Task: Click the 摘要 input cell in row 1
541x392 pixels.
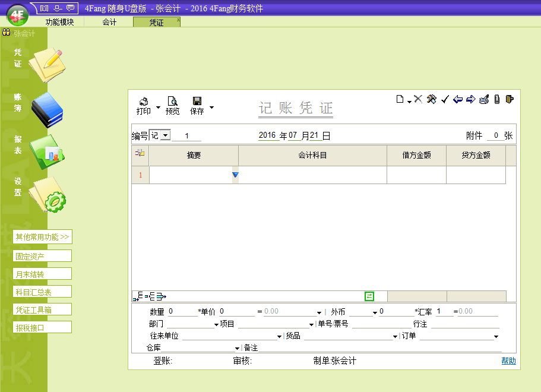Action: pos(190,175)
